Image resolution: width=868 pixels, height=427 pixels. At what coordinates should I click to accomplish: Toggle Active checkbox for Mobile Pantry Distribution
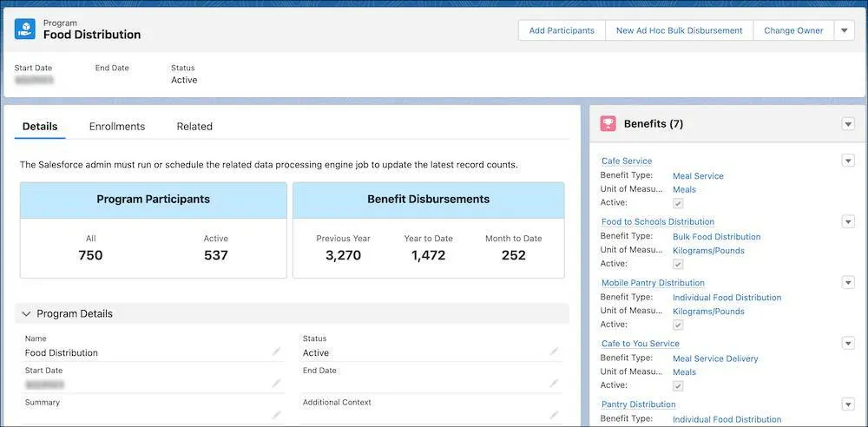point(678,325)
